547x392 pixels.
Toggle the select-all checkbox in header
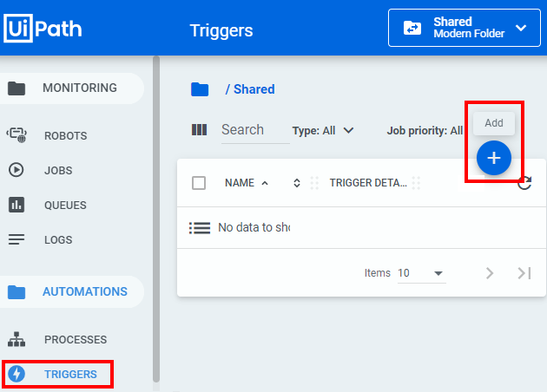199,183
